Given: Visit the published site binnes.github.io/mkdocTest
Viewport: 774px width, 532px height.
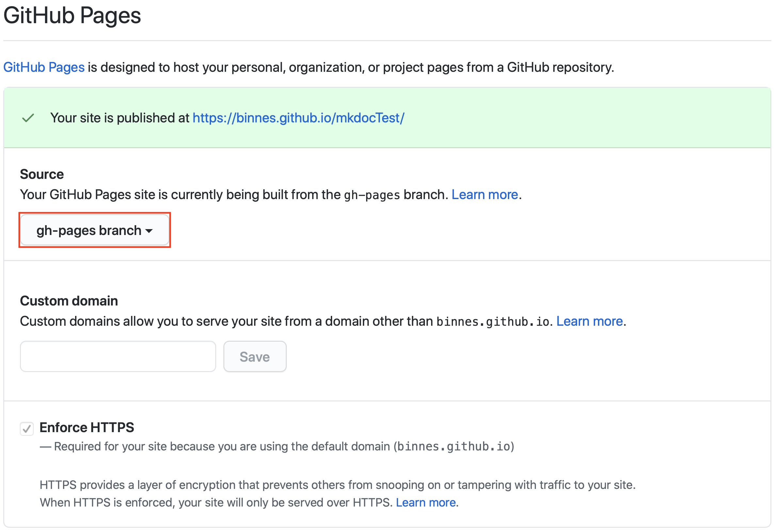Looking at the screenshot, I should click(298, 118).
